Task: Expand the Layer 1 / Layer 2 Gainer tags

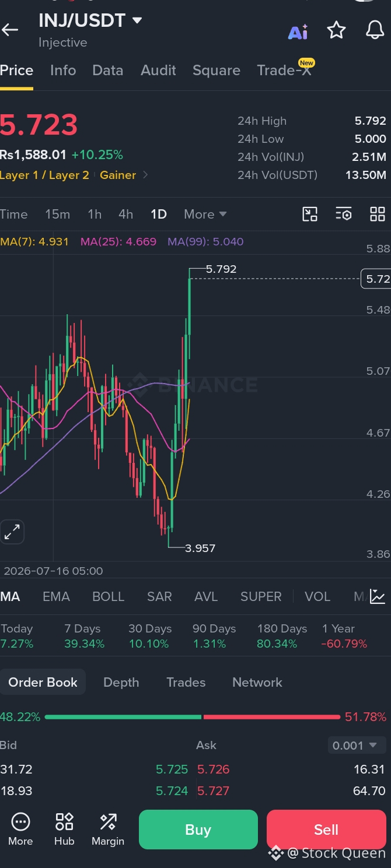Action: [145, 175]
